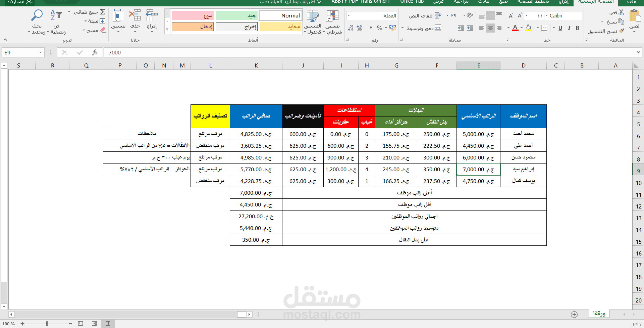Click the Cut (قص) scissors icon

621,12
